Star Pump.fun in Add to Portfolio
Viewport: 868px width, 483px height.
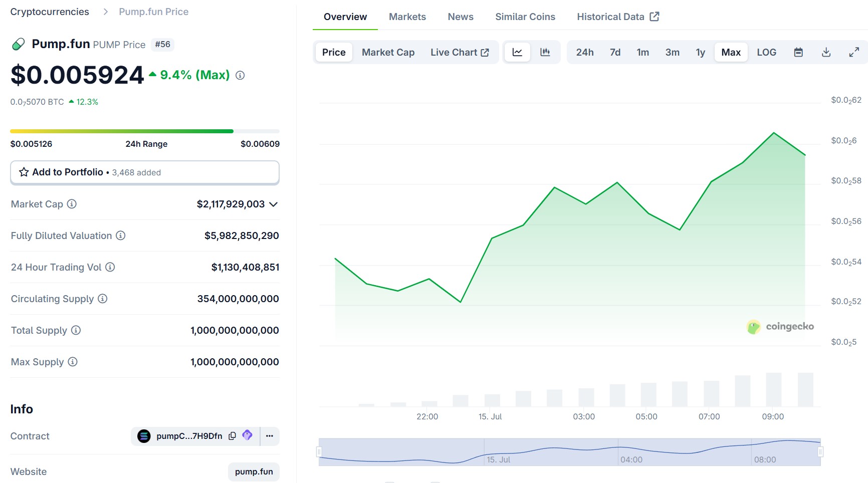pos(23,172)
